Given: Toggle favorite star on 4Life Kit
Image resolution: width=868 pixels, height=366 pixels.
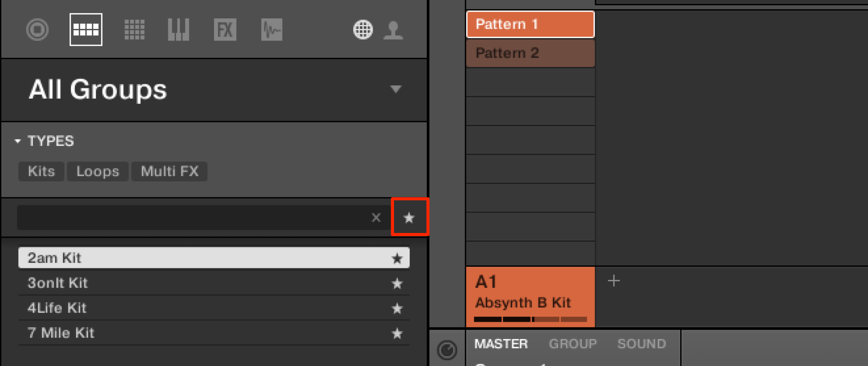Looking at the screenshot, I should tap(397, 308).
